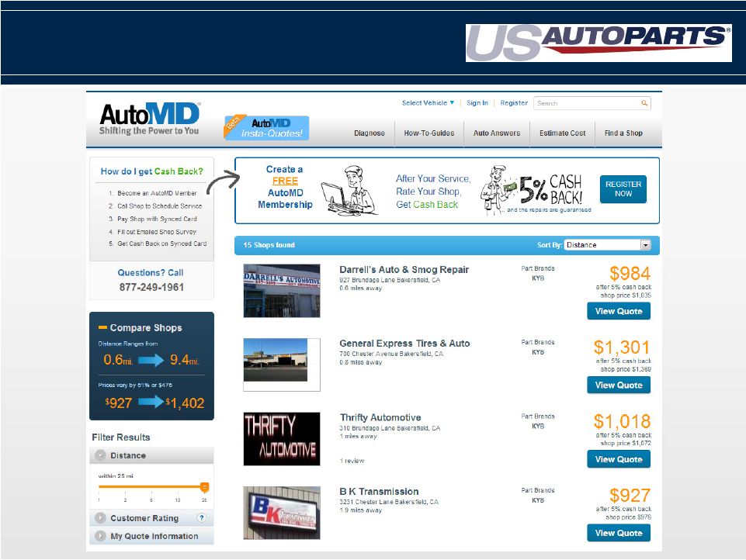The height and width of the screenshot is (560, 746).
Task: Click the search magnifier icon
Action: (x=644, y=103)
